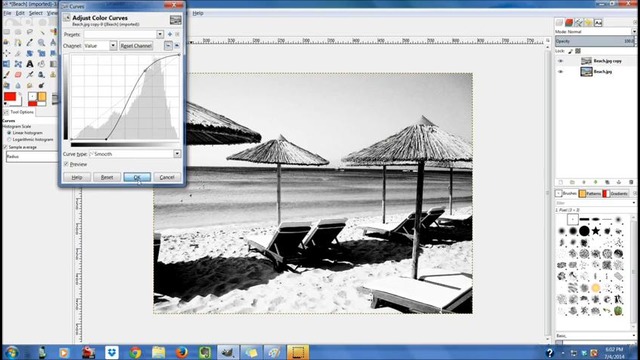Switch to the Patterns tab

[590, 193]
